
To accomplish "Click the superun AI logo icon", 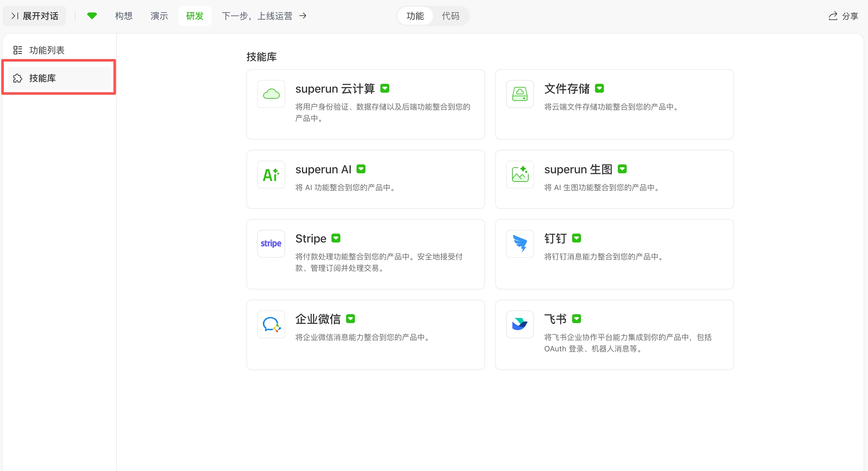I will pos(271,175).
